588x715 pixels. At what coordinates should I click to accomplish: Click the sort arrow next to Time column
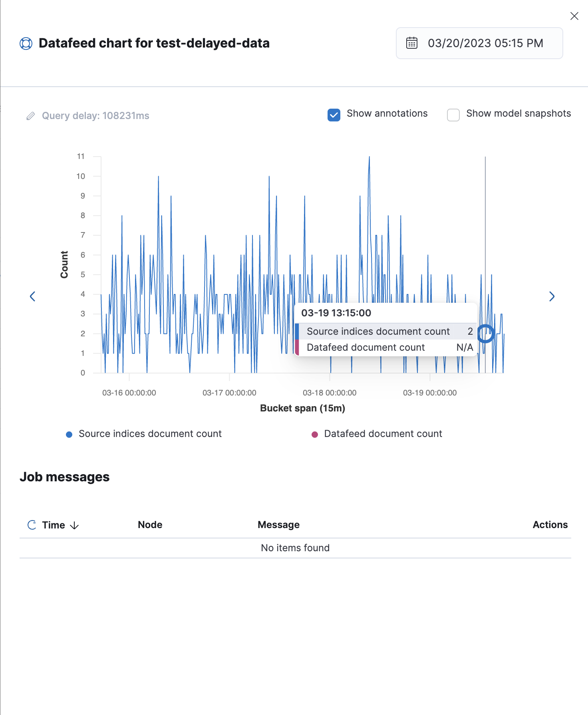click(x=74, y=525)
